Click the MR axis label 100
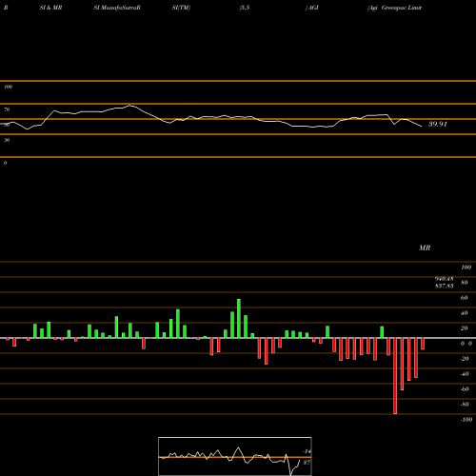 (466, 268)
